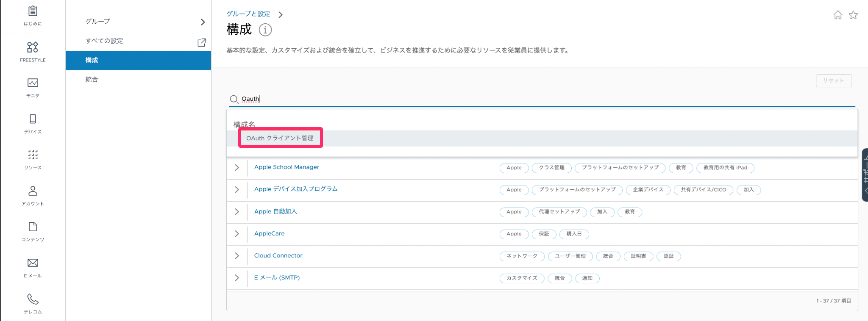Open the コンテンツ document icon
This screenshot has height=321, width=868.
[x=33, y=227]
